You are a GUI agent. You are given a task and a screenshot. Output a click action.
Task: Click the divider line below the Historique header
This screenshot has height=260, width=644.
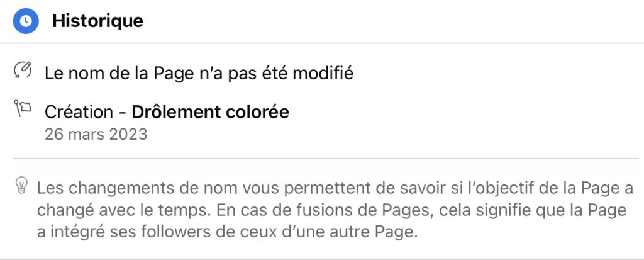[x=322, y=43]
